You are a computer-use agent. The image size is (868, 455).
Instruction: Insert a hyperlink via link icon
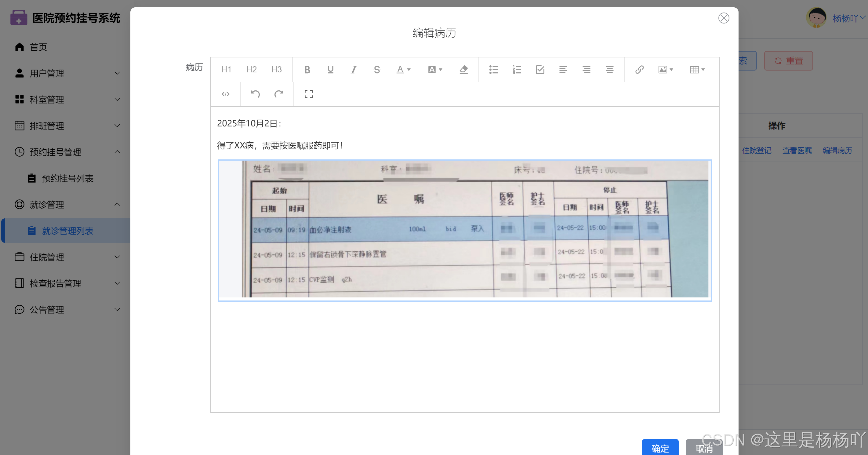coord(639,70)
